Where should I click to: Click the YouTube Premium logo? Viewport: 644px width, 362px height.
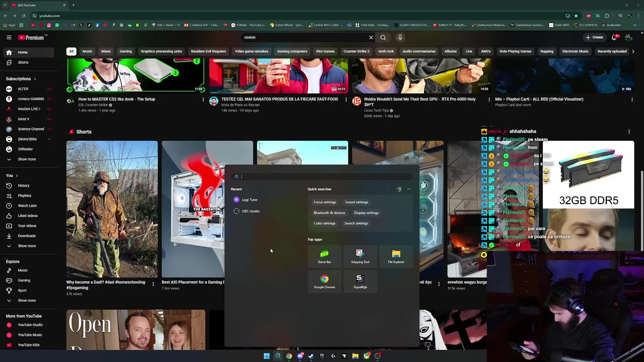[31, 37]
